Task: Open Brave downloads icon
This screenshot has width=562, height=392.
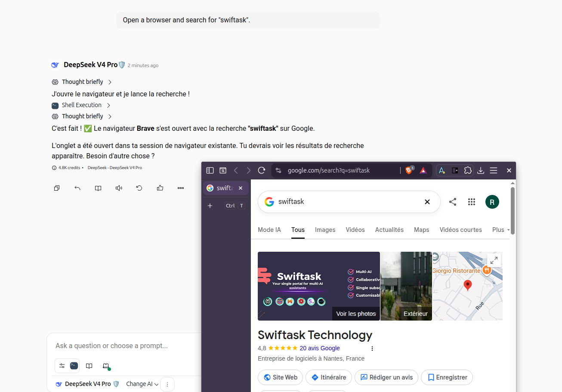Action: click(x=481, y=170)
